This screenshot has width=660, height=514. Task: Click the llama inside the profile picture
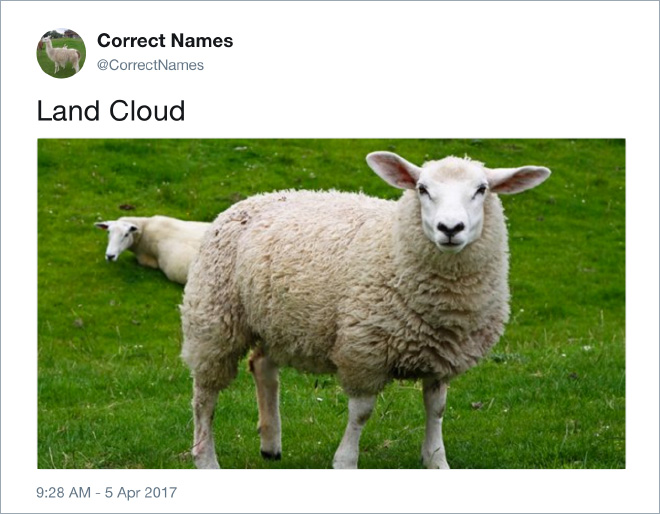[61, 54]
